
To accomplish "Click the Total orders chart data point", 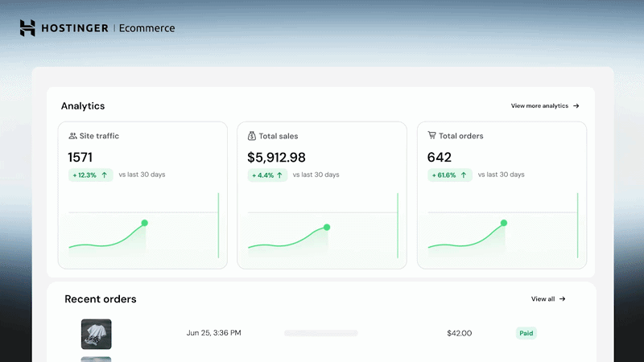I will pyautogui.click(x=504, y=223).
